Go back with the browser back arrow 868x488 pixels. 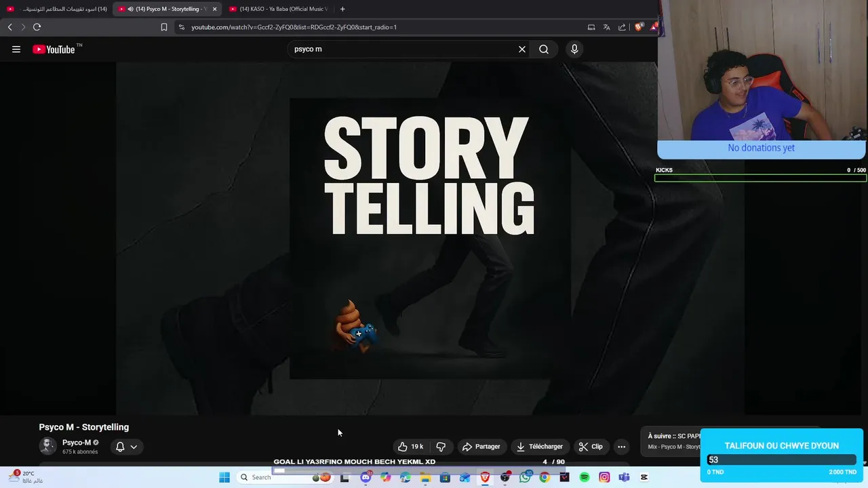coord(9,27)
